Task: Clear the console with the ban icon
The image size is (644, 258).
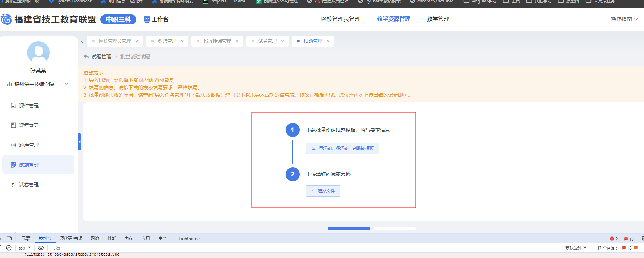Action: tap(9, 248)
